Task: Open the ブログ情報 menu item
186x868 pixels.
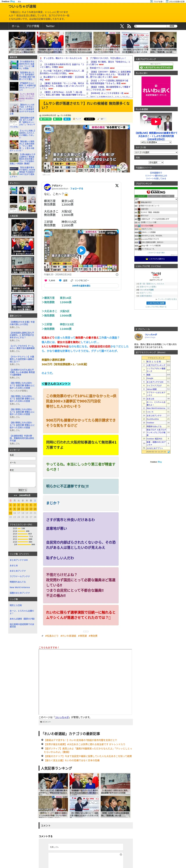Action: (x=33, y=26)
